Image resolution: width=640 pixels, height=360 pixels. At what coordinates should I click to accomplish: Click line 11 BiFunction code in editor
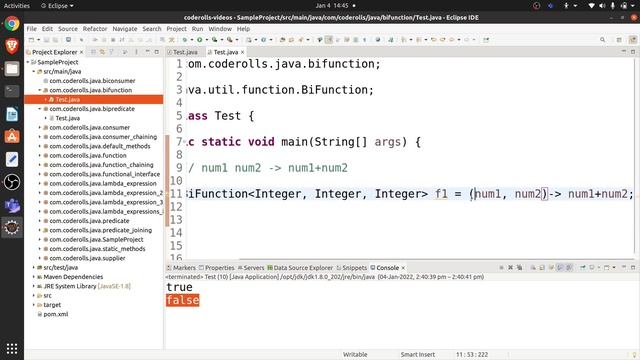[409, 193]
